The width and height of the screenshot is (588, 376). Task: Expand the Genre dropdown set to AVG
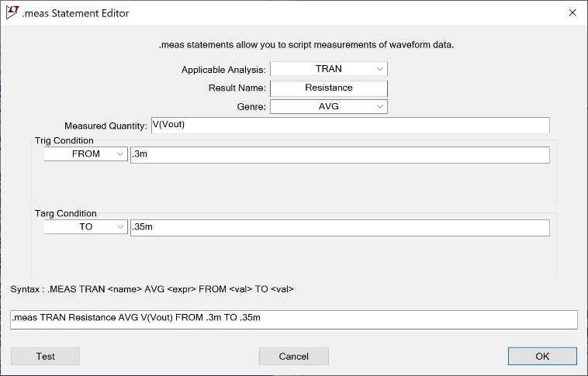pos(328,106)
